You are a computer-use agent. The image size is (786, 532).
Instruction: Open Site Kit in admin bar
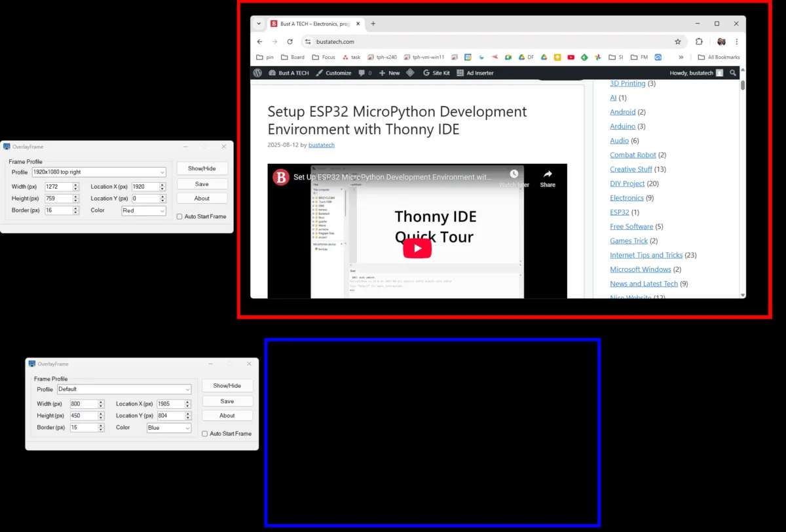(x=436, y=73)
